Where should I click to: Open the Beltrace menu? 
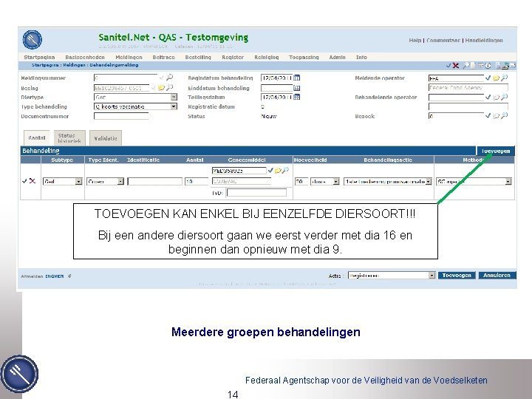click(163, 58)
